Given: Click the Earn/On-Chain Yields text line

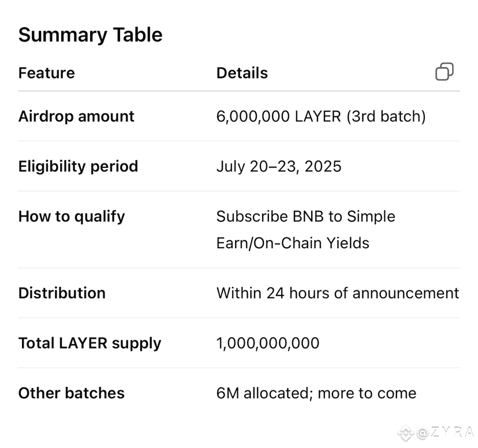Looking at the screenshot, I should (x=293, y=243).
